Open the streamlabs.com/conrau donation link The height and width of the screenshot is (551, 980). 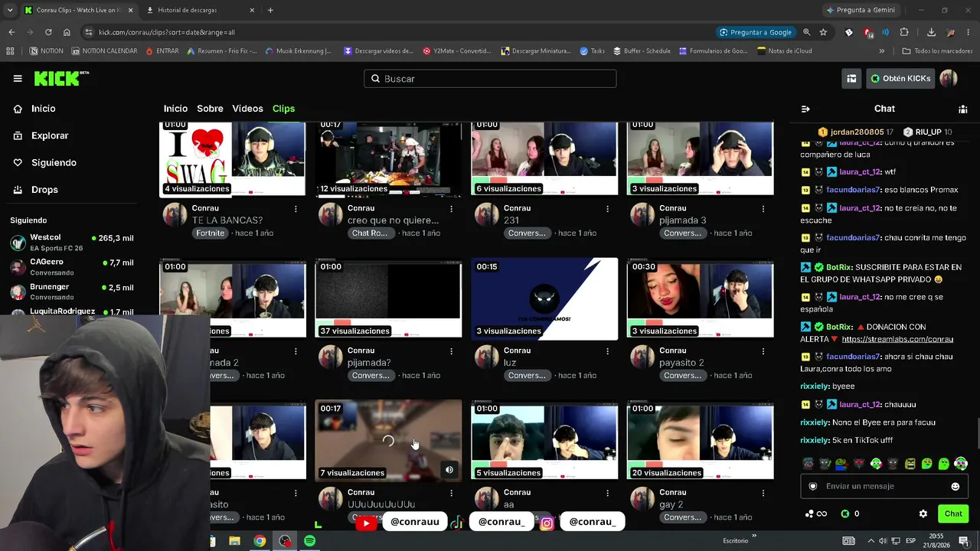pos(897,339)
